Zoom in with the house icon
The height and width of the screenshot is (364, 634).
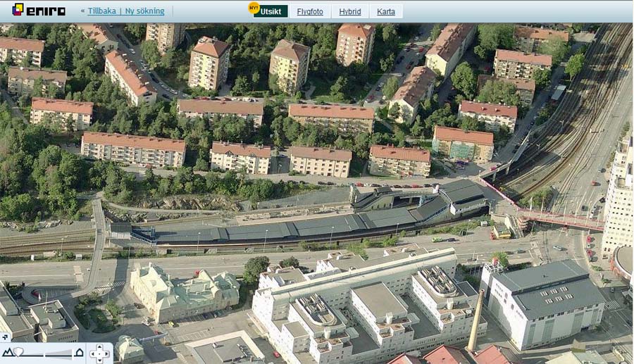79,353
